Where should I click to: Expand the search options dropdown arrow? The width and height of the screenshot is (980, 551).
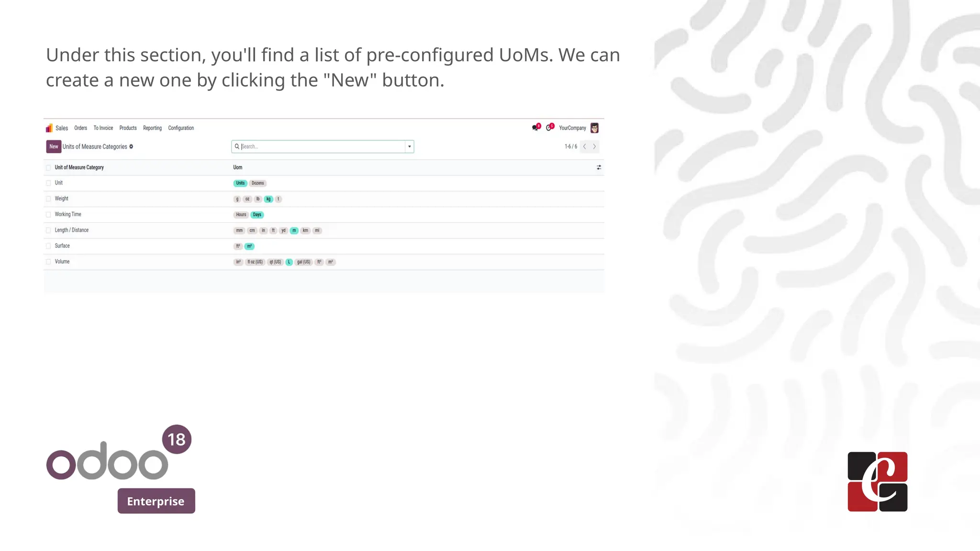[x=410, y=147]
